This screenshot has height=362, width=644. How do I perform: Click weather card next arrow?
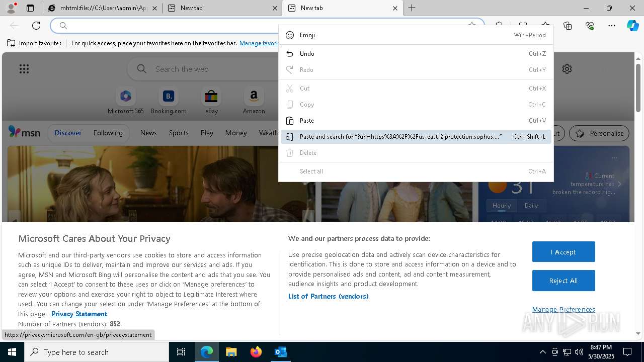[x=619, y=184]
